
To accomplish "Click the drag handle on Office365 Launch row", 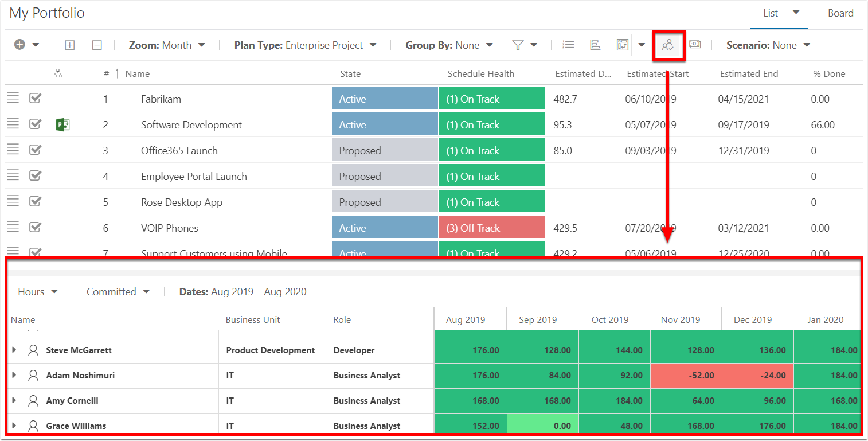I will pyautogui.click(x=13, y=150).
